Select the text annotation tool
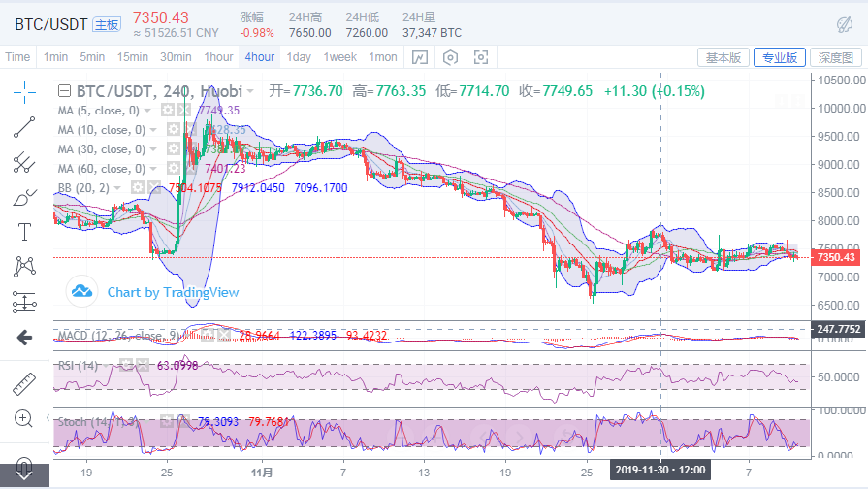The width and height of the screenshot is (868, 489). [24, 232]
